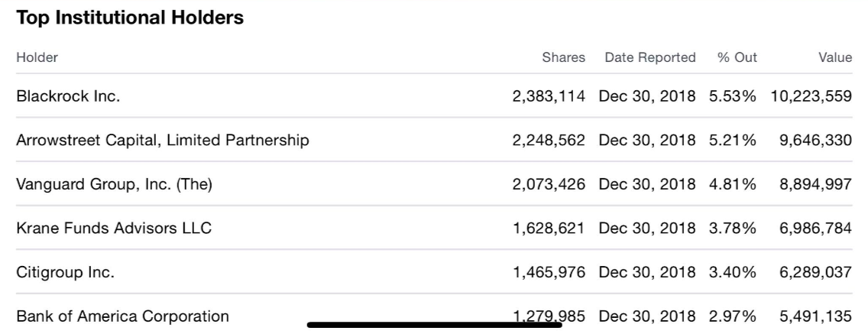Click Blackrock's share count 2,383,114

coord(549,97)
